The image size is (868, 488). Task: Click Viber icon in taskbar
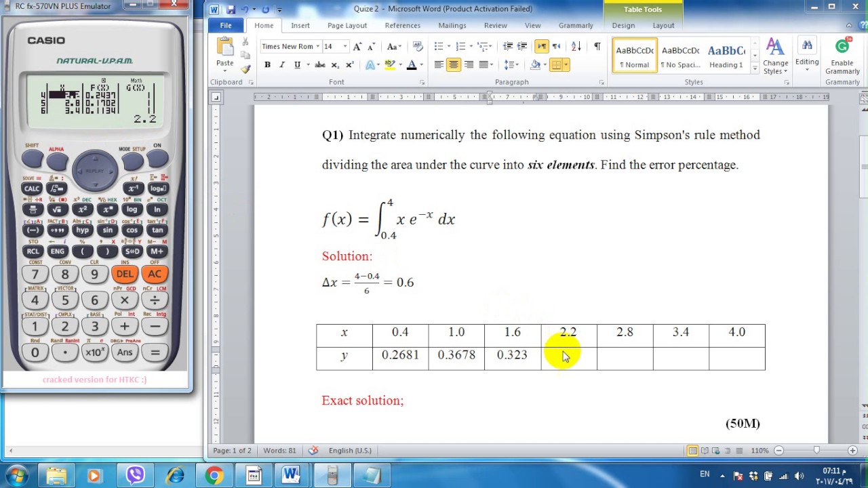pyautogui.click(x=136, y=476)
